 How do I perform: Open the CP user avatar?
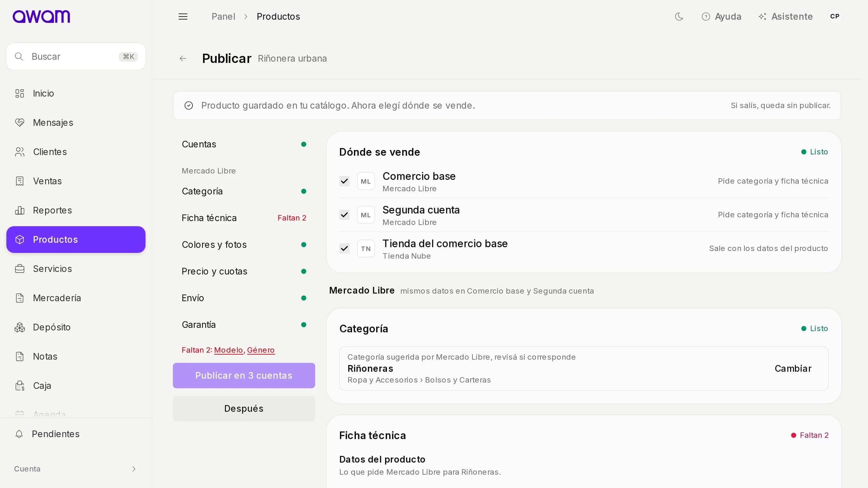[x=835, y=17]
